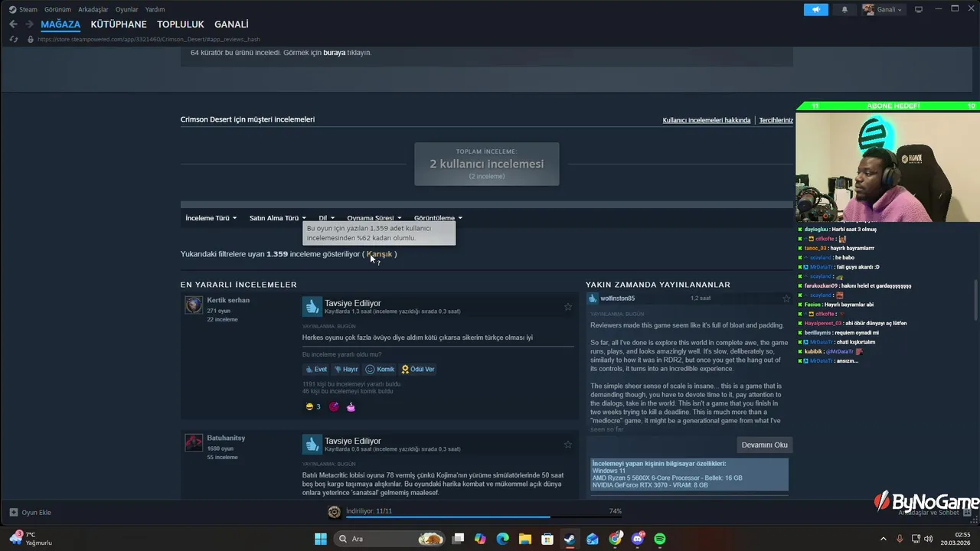Click the store URL address field

click(149, 39)
